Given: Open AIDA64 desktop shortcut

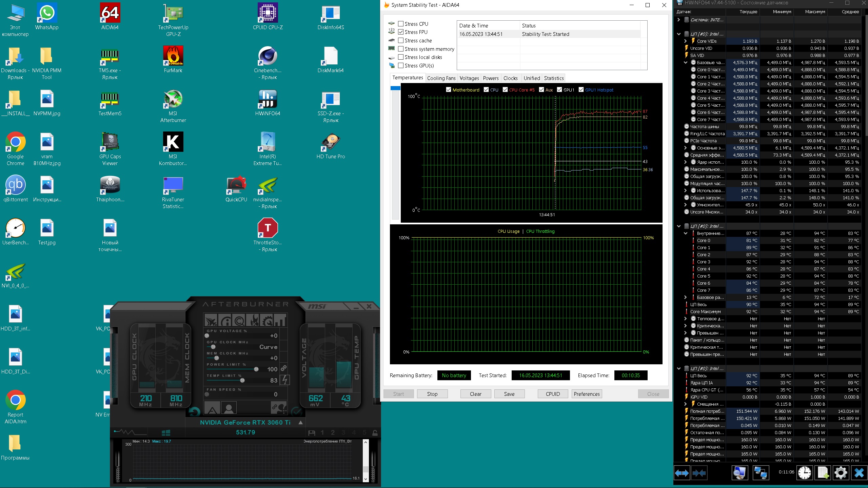Looking at the screenshot, I should point(110,16).
